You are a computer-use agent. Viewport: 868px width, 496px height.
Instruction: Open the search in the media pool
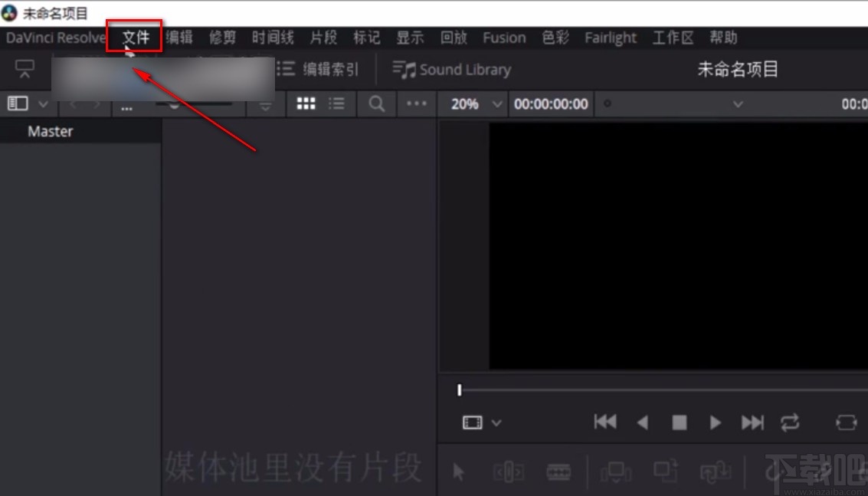tap(376, 103)
